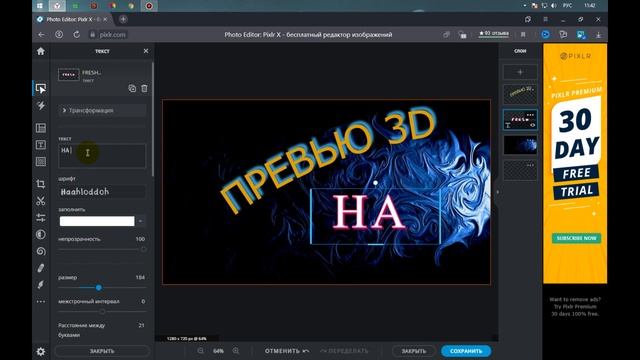Zoom in with the magnifier plus icon
Image resolution: width=640 pixels, height=360 pixels.
pyautogui.click(x=236, y=351)
